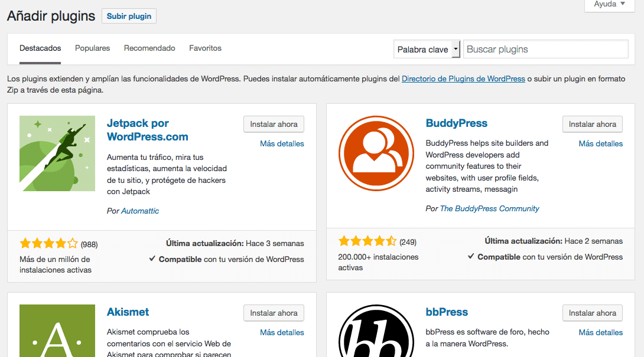
Task: Install the Jetpack plugin now
Action: (x=274, y=125)
